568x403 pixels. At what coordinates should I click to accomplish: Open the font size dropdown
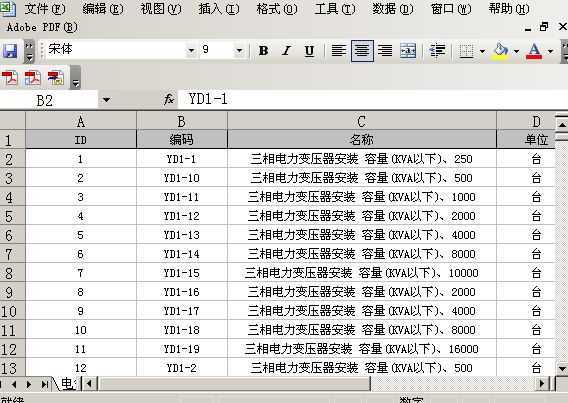point(239,51)
